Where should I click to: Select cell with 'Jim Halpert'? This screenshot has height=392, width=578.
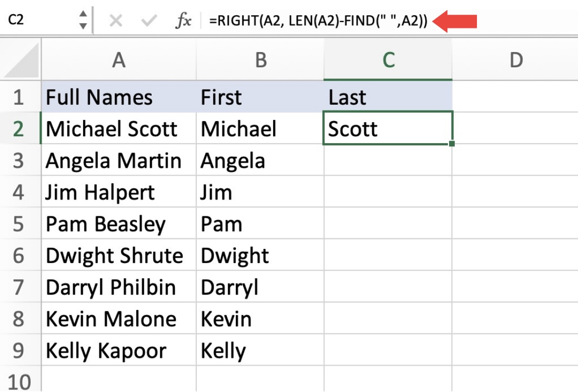pos(119,192)
